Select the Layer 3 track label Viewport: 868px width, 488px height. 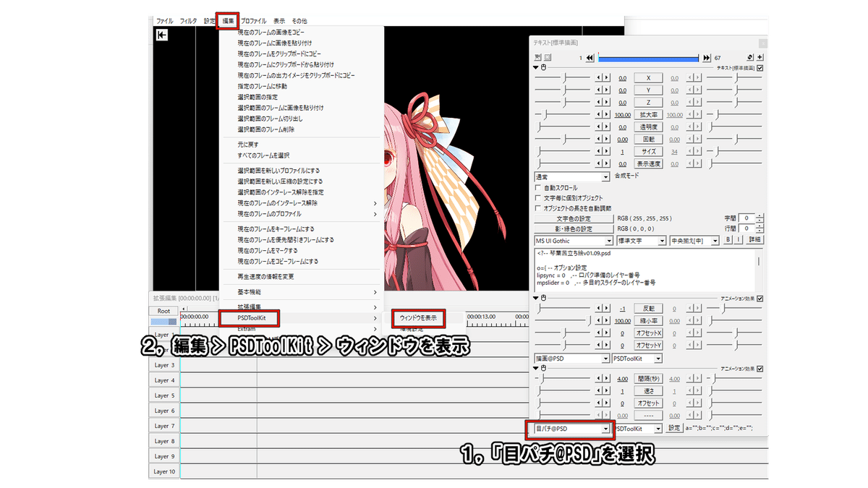163,365
